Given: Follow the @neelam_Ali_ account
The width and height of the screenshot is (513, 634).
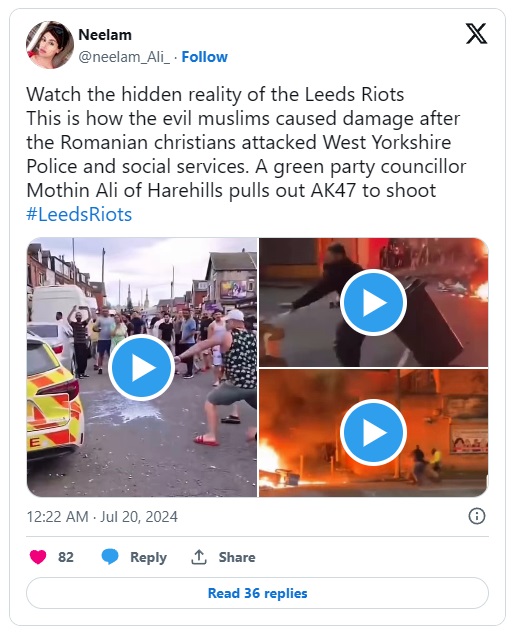Looking at the screenshot, I should point(204,57).
